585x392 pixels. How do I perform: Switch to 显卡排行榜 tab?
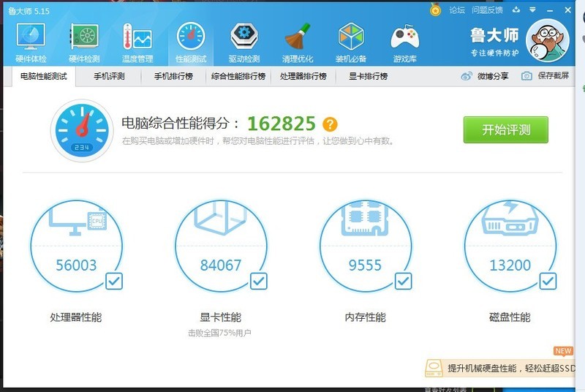point(369,77)
